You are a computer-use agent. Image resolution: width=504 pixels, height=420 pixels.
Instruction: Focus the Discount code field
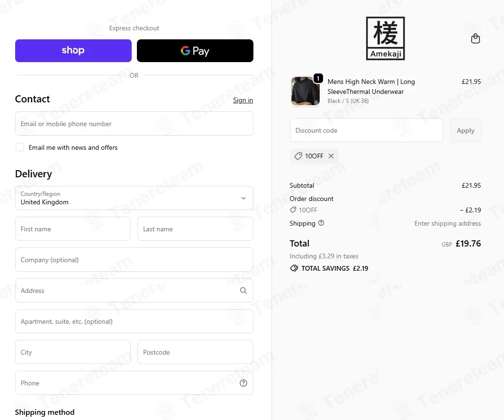tap(367, 130)
